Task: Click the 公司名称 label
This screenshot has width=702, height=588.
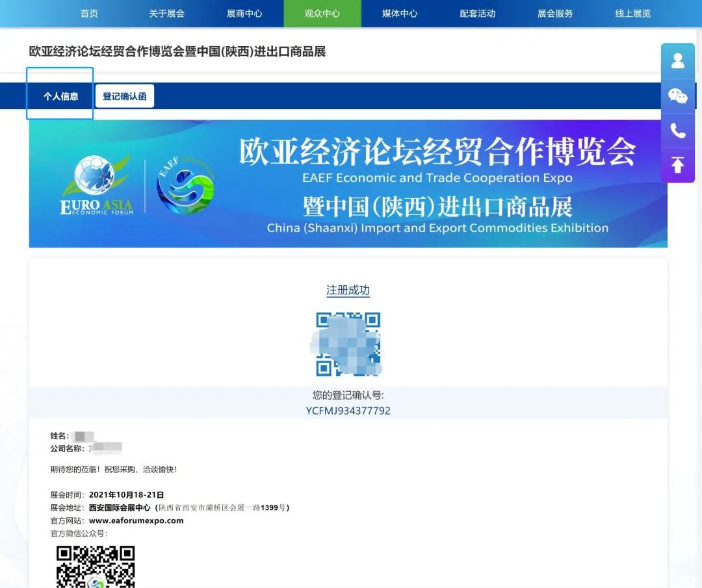Action: pyautogui.click(x=67, y=448)
